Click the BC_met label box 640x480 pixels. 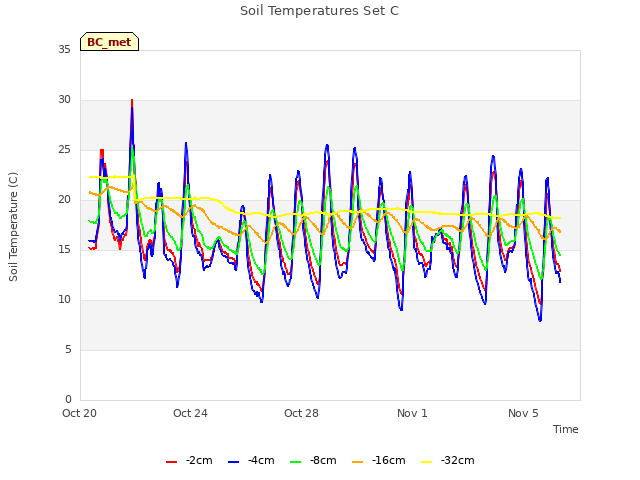coord(109,42)
